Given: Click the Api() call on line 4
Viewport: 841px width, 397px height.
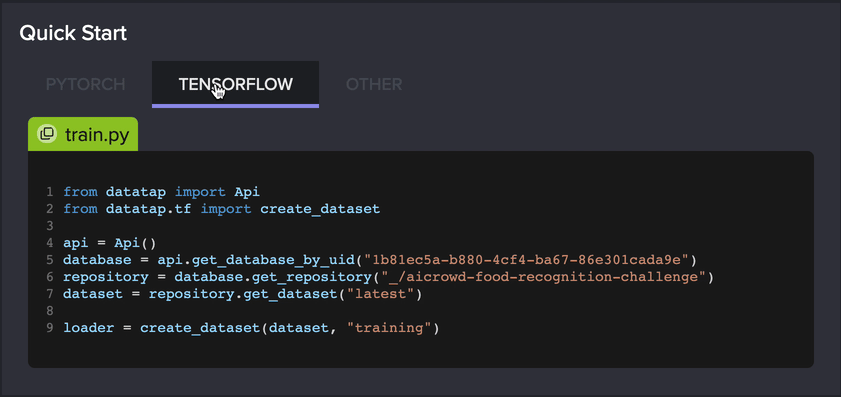Looking at the screenshot, I should tap(135, 243).
